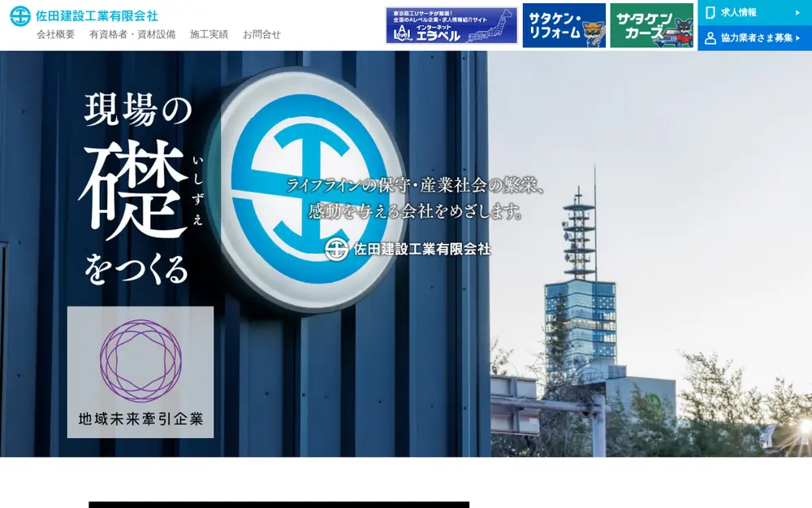The width and height of the screenshot is (812, 508).
Task: Open the 佐田建設工業有限会社 header title link
Action: point(97,16)
